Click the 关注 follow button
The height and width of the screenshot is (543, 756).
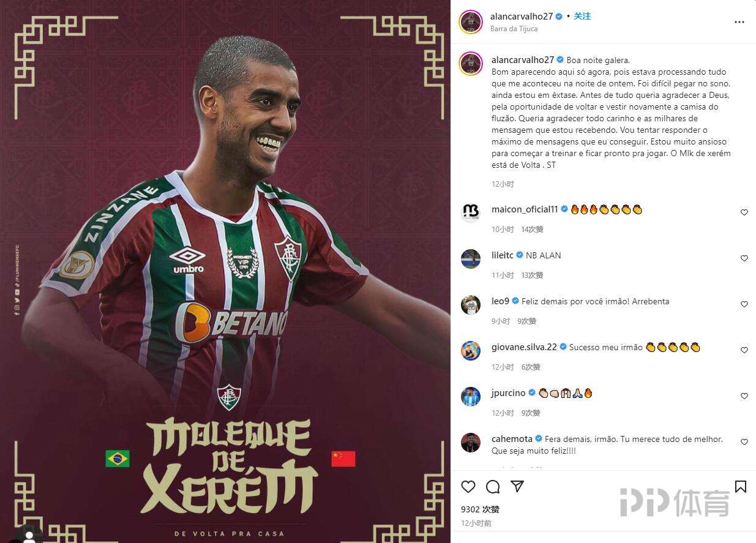pos(582,17)
